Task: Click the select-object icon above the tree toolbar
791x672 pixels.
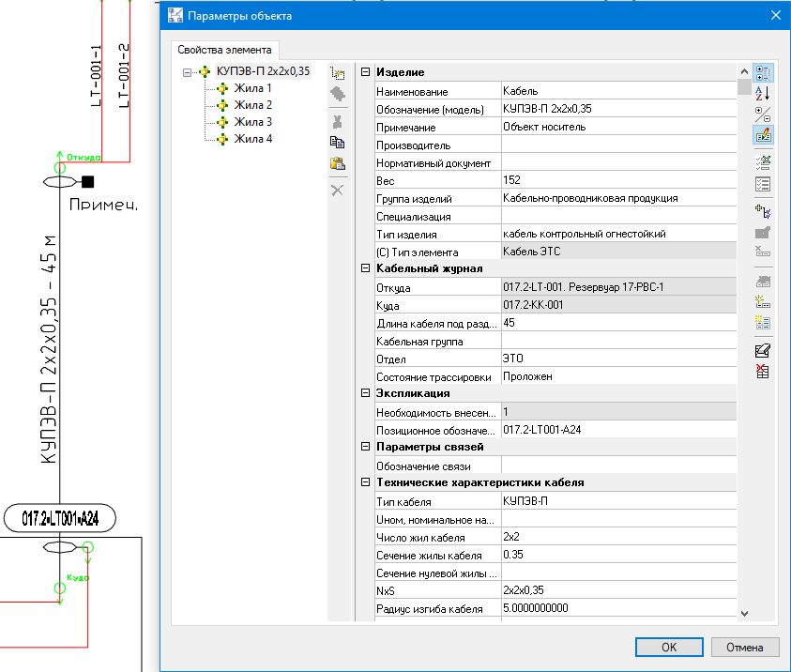Action: [x=338, y=72]
